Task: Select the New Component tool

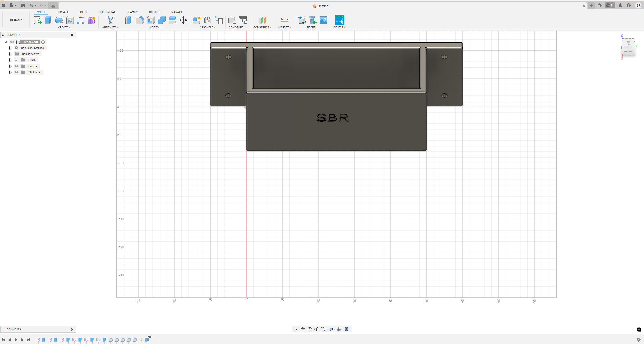Action: (x=197, y=20)
